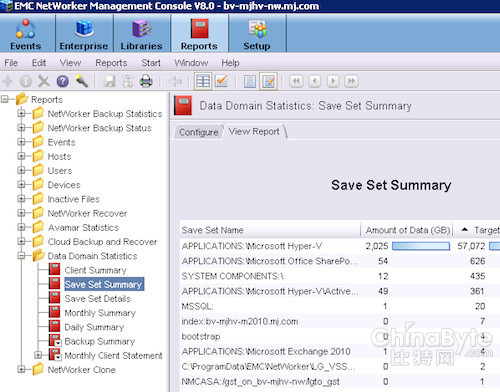Click the export toolbar icon beside save
500x392 pixels.
[x=128, y=81]
